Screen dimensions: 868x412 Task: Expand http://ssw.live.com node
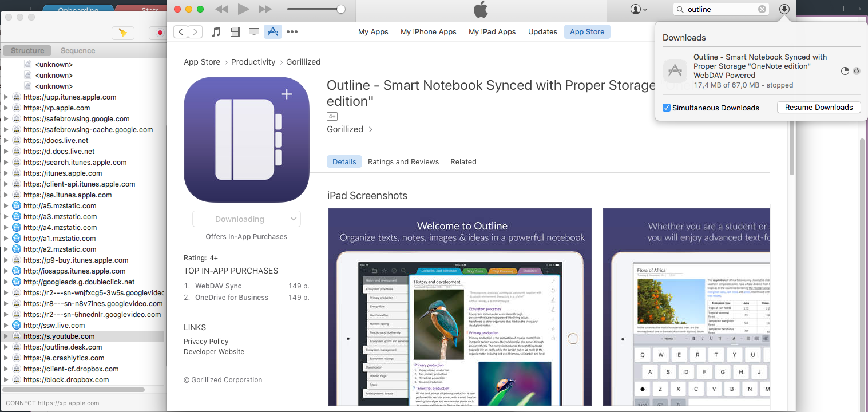pos(6,326)
